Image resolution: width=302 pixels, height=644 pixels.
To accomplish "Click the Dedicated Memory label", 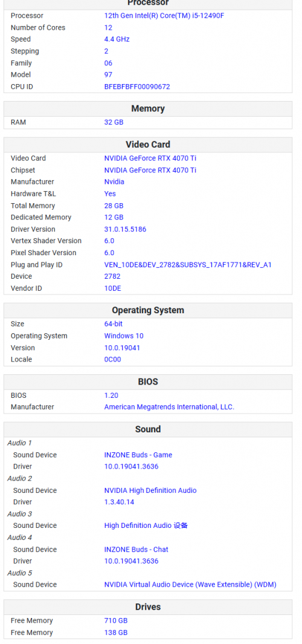I will (x=41, y=217).
